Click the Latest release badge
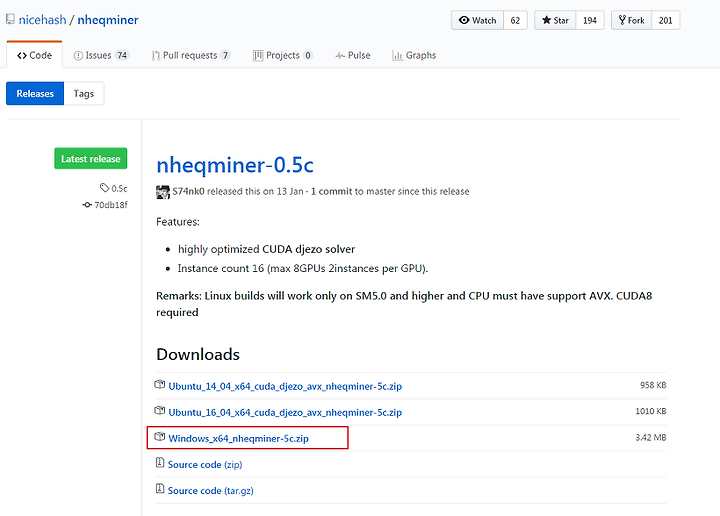 point(90,158)
